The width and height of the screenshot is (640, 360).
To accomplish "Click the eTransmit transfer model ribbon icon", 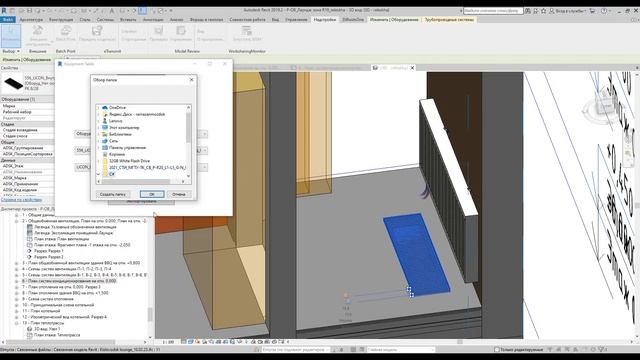I will [x=97, y=31].
